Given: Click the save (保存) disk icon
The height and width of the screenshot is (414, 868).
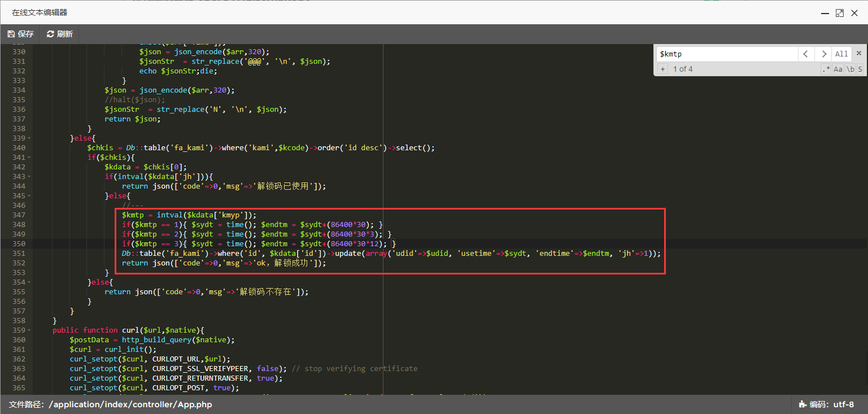Looking at the screenshot, I should (11, 34).
